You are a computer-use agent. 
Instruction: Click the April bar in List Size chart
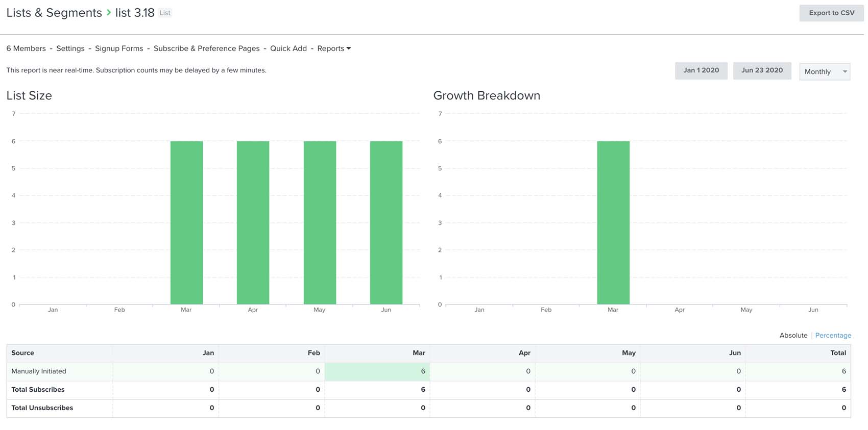(253, 222)
